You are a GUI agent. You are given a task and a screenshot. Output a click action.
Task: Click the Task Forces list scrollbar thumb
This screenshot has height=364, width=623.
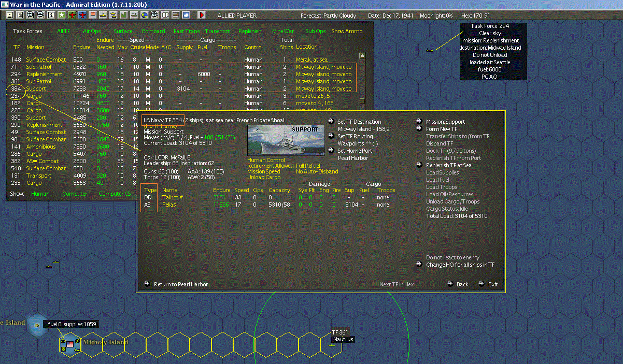point(363,100)
